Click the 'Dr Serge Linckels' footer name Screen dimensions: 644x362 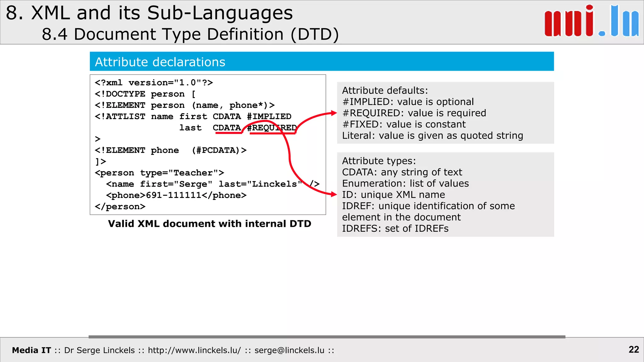[99, 350]
